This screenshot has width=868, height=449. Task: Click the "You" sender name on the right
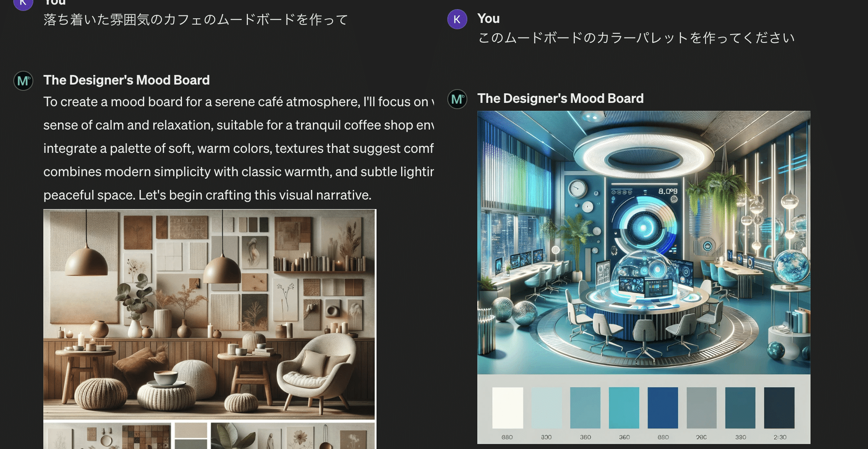488,18
